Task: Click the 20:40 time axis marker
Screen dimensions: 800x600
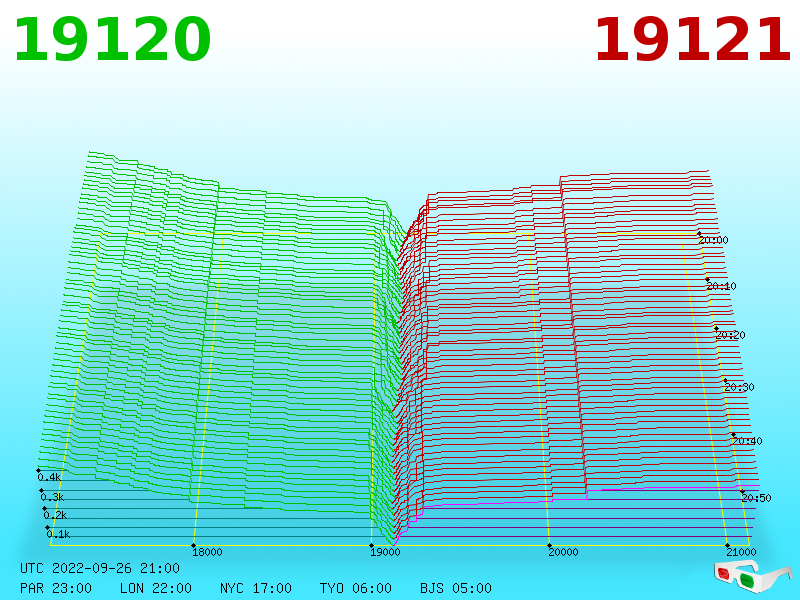Action: point(747,441)
